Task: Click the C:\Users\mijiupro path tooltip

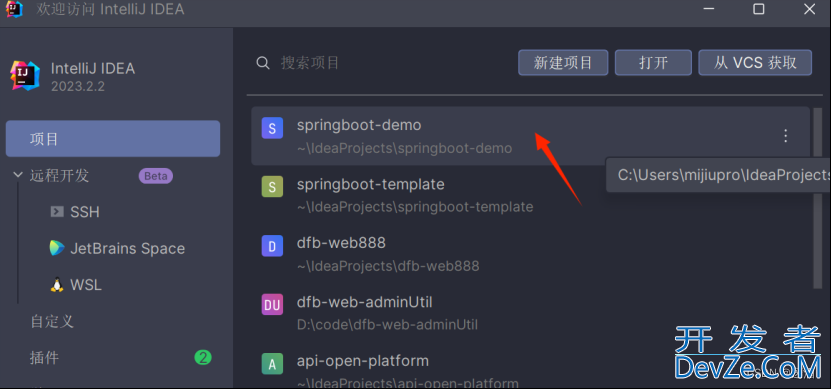Action: 718,175
